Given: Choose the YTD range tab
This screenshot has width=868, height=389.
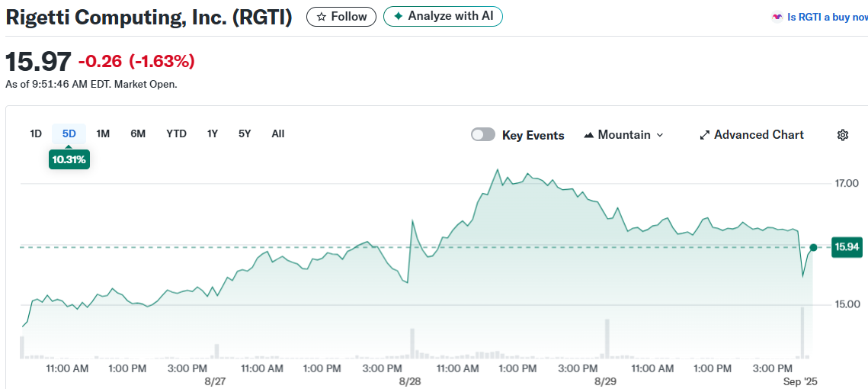Looking at the screenshot, I should (177, 133).
